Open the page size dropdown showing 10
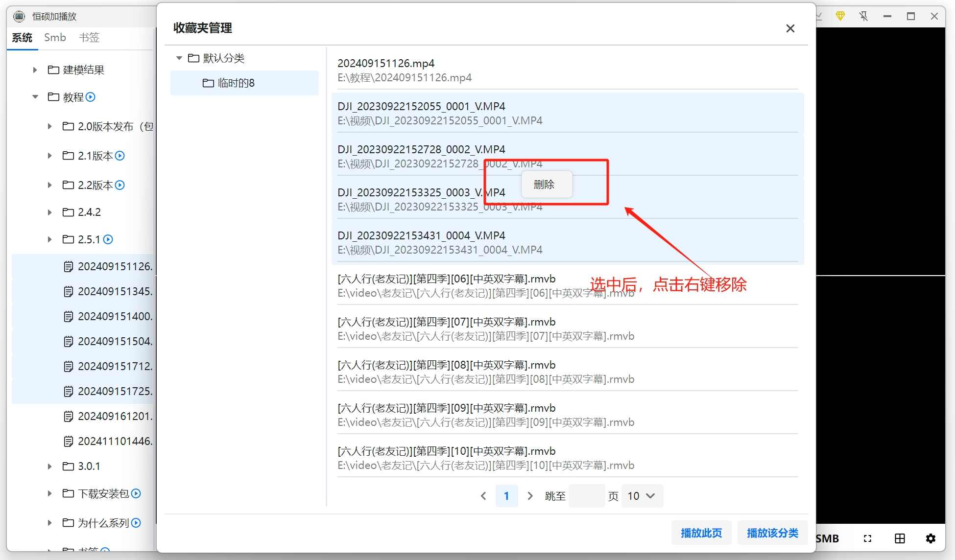955x560 pixels. point(642,496)
